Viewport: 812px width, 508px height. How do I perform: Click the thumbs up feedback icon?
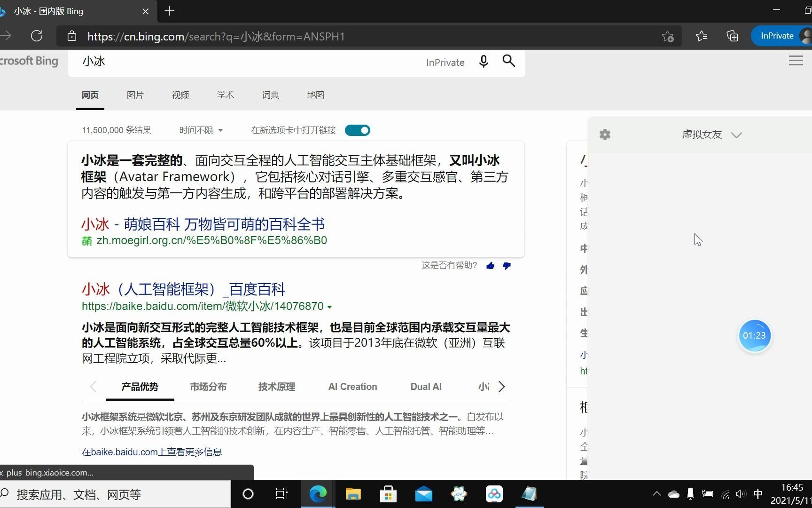tap(491, 266)
